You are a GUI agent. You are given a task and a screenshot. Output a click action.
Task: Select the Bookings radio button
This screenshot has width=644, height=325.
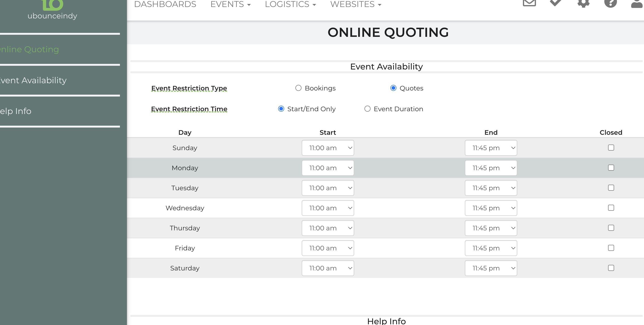point(298,88)
